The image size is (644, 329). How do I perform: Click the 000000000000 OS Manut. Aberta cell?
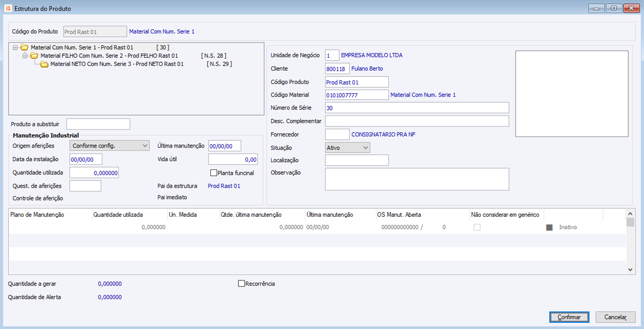click(x=400, y=227)
